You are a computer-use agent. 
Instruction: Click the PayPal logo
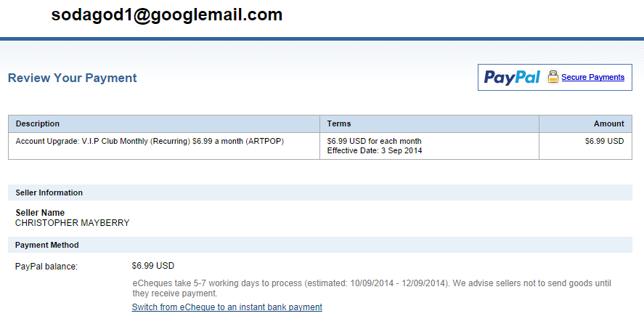coord(512,77)
